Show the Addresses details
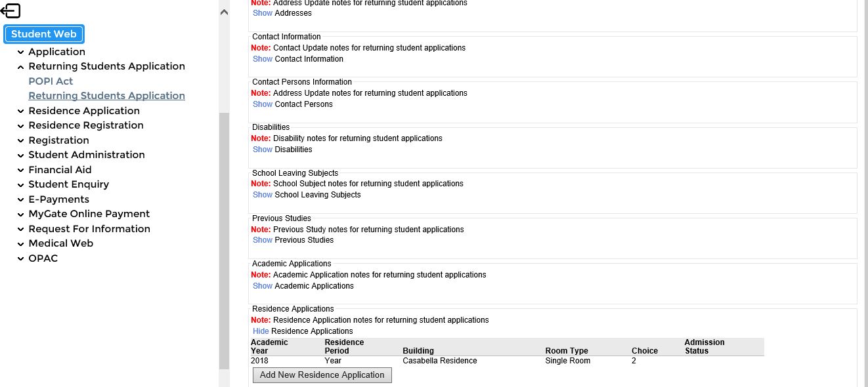The image size is (868, 387). [262, 12]
